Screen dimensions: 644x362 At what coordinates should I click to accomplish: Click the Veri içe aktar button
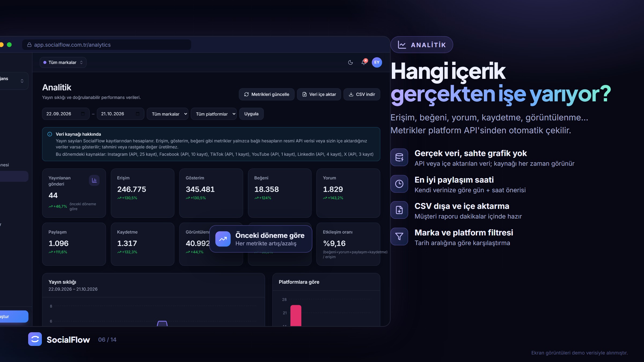[319, 94]
